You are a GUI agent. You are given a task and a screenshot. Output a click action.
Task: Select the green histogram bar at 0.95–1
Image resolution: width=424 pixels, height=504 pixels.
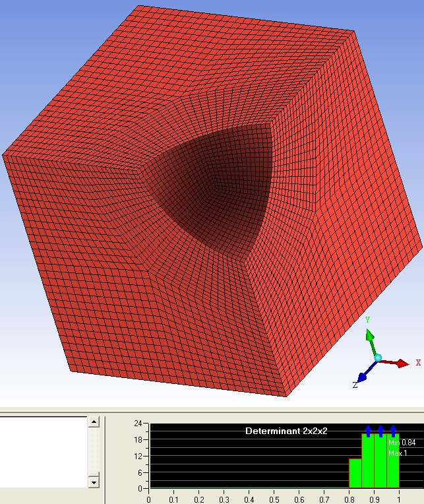pyautogui.click(x=393, y=465)
